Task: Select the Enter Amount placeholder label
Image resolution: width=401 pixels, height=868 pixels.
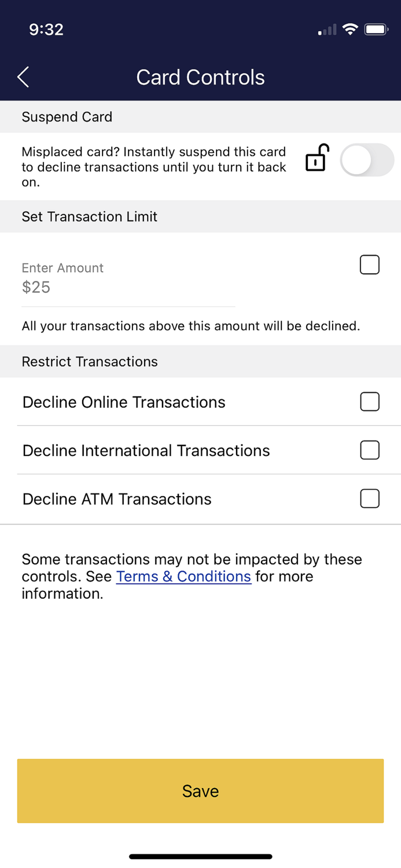Action: pos(62,268)
